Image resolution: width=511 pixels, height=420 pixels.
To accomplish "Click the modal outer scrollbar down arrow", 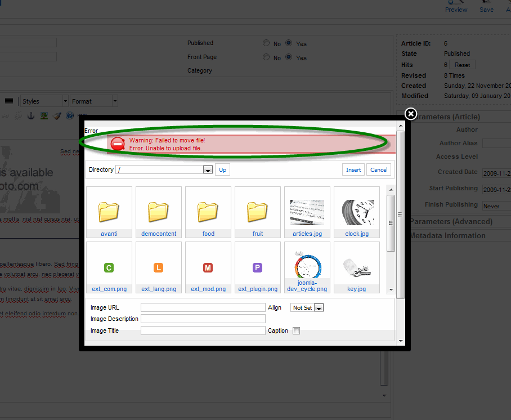I will tap(401, 341).
